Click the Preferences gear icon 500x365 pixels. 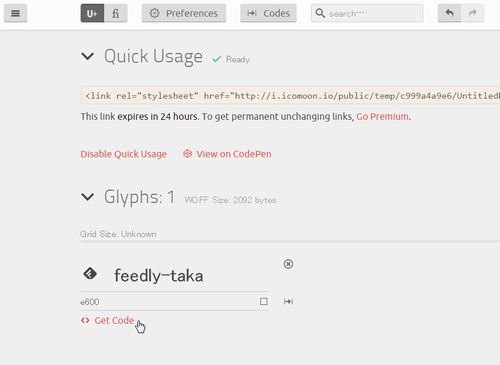154,13
